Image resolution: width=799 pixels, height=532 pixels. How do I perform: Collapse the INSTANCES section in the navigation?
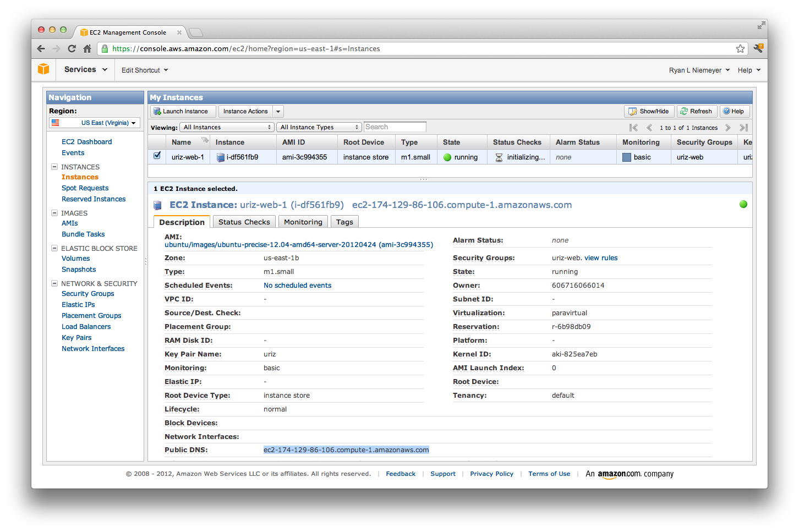(54, 167)
